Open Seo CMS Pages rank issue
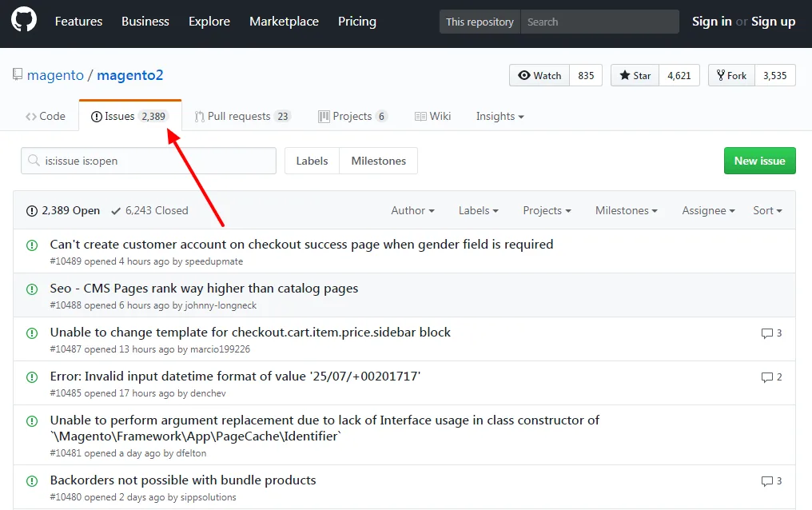 (204, 288)
